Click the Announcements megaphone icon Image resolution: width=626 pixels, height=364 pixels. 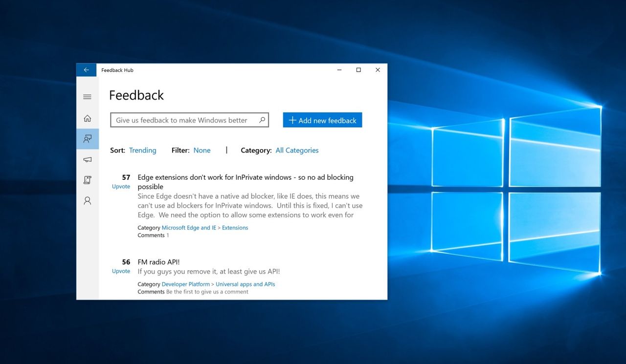coord(87,159)
